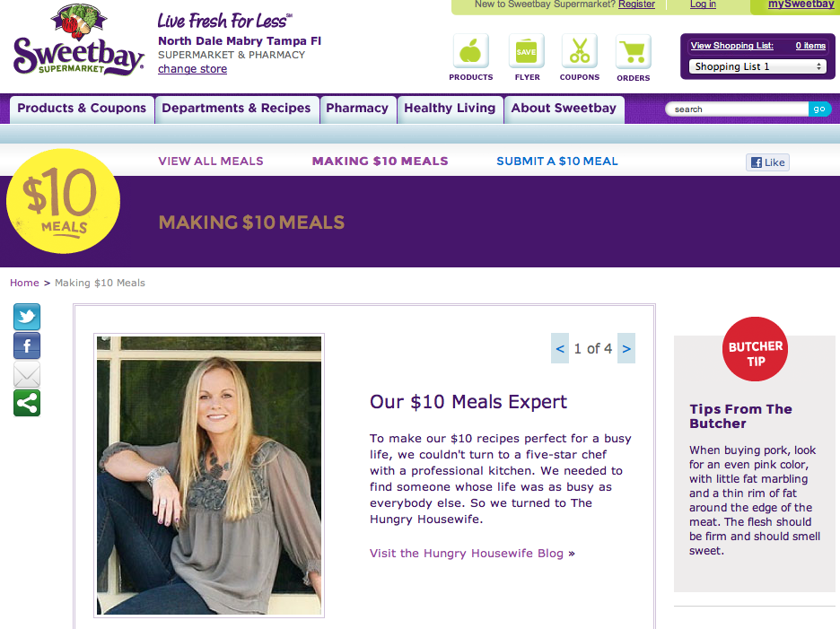Go to previous slide arrow
The height and width of the screenshot is (629, 840).
tap(560, 348)
